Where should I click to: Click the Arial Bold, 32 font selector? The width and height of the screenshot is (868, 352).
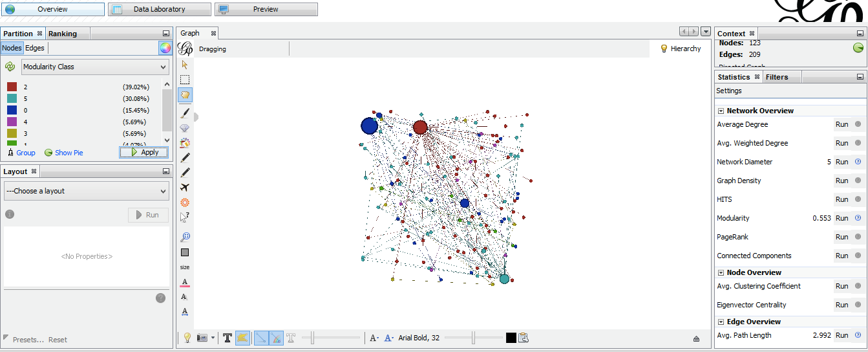tap(419, 338)
